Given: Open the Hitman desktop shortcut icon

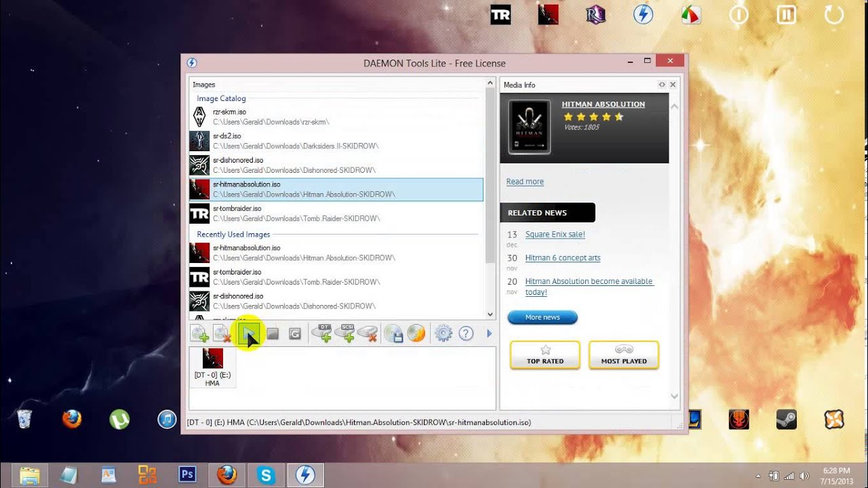Looking at the screenshot, I should [x=548, y=15].
